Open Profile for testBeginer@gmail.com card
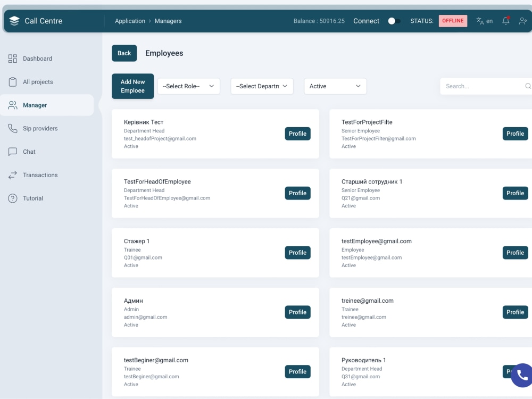532x399 pixels. click(297, 371)
